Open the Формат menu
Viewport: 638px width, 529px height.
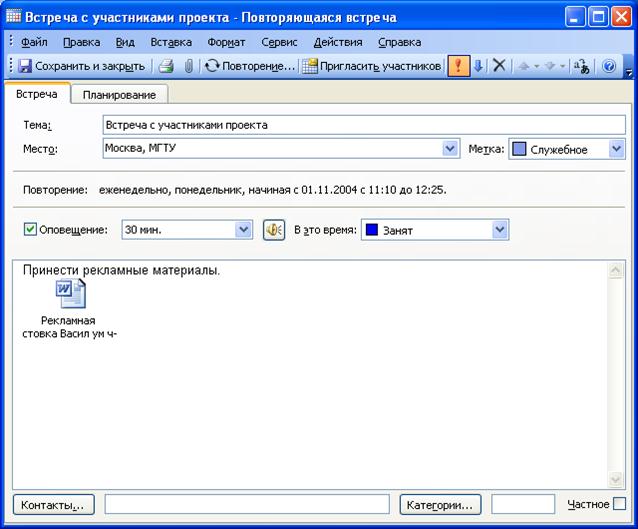click(x=226, y=42)
